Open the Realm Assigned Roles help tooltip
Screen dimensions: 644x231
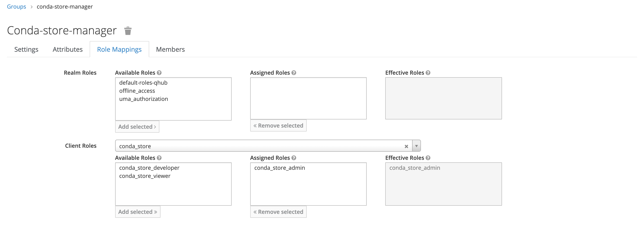coord(294,73)
